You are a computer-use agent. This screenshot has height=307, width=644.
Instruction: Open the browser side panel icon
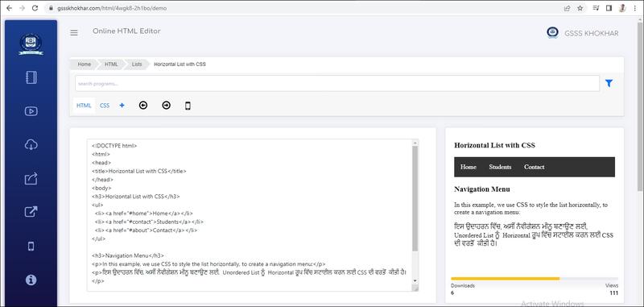609,8
